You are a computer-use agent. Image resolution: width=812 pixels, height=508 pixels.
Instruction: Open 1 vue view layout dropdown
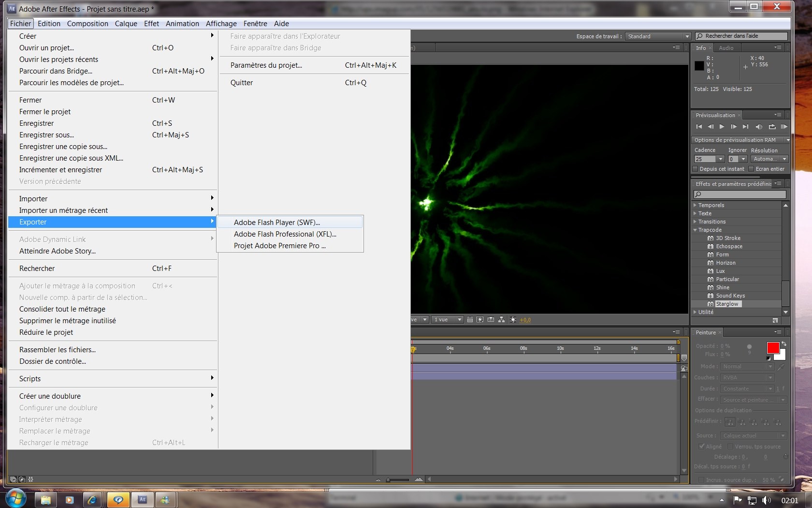[448, 320]
